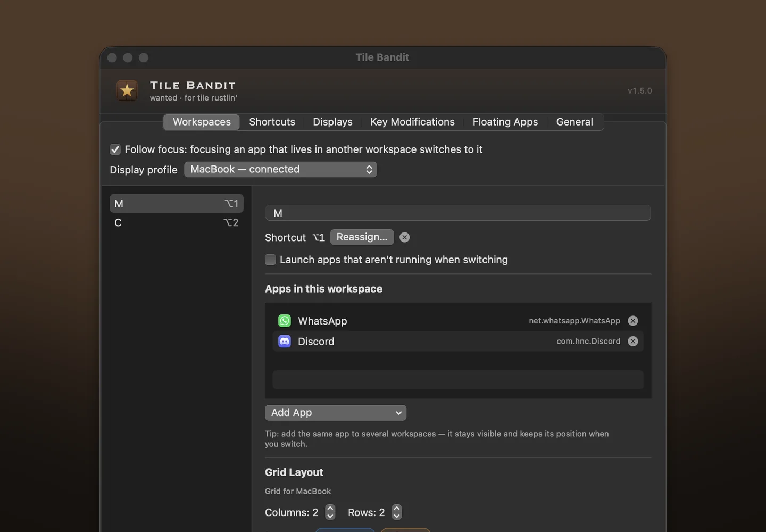Click the workspace name field containing M
The width and height of the screenshot is (766, 532).
[457, 213]
